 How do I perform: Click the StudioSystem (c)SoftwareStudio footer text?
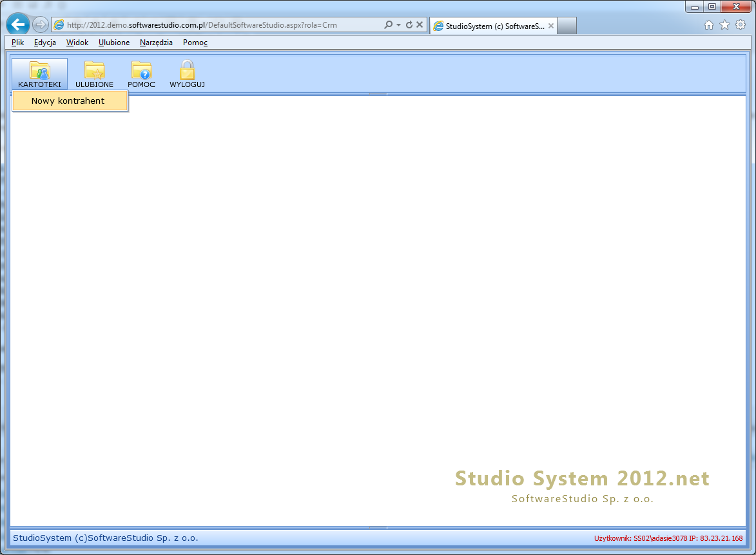[106, 538]
